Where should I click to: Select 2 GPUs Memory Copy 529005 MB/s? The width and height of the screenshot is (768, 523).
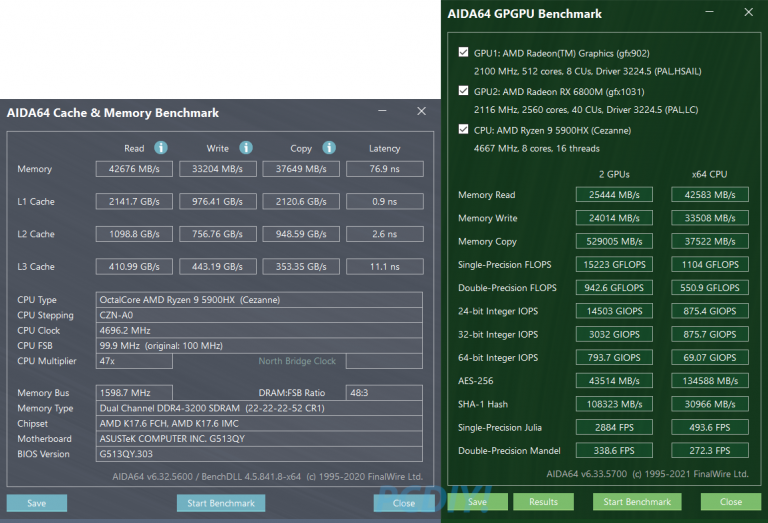tap(614, 241)
